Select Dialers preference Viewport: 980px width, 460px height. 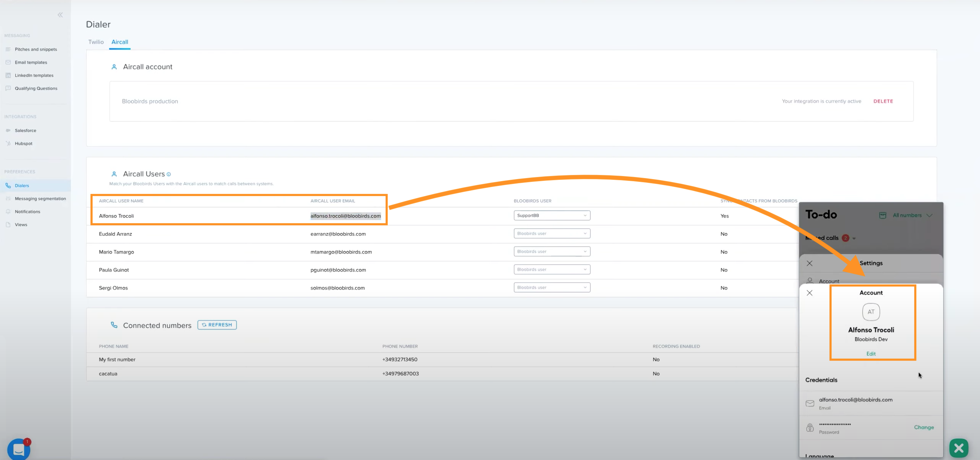22,185
